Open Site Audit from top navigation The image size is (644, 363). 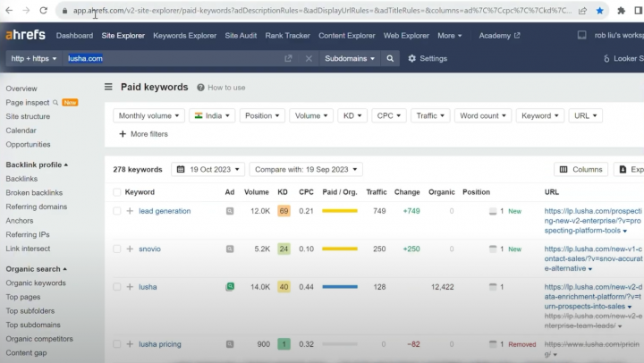(x=240, y=36)
